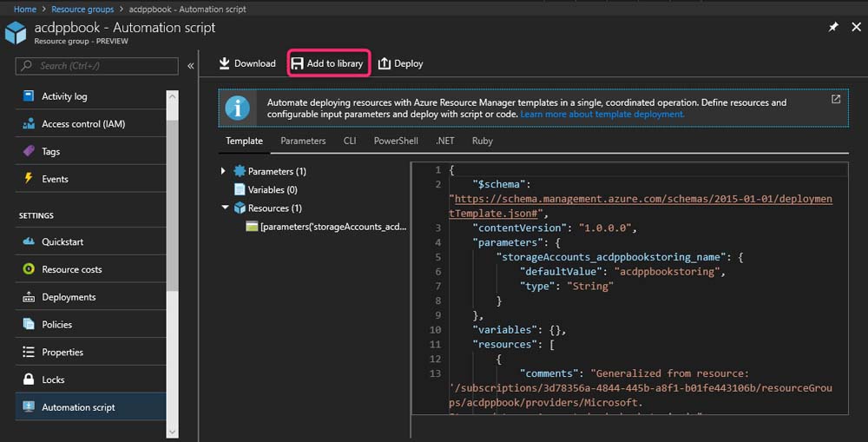
Task: Pin the blade using the pin icon
Action: [833, 28]
